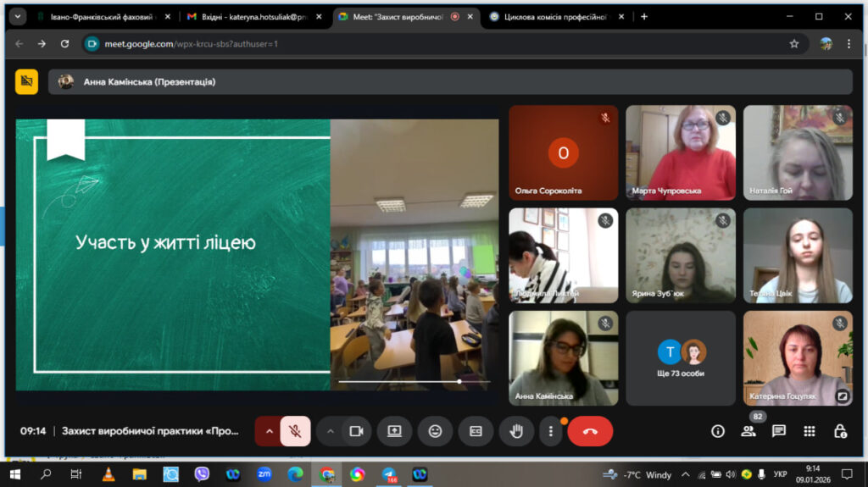Screen dimensions: 868x487
Task: Open the chat panel
Action: pyautogui.click(x=779, y=431)
